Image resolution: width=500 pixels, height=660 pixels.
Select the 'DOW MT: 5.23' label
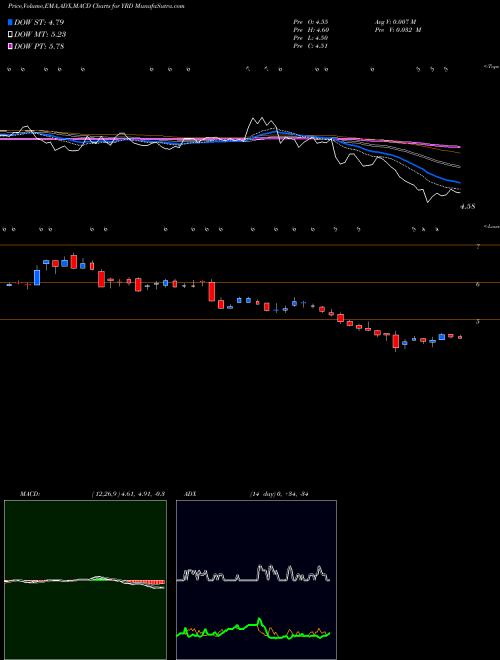tap(40, 35)
